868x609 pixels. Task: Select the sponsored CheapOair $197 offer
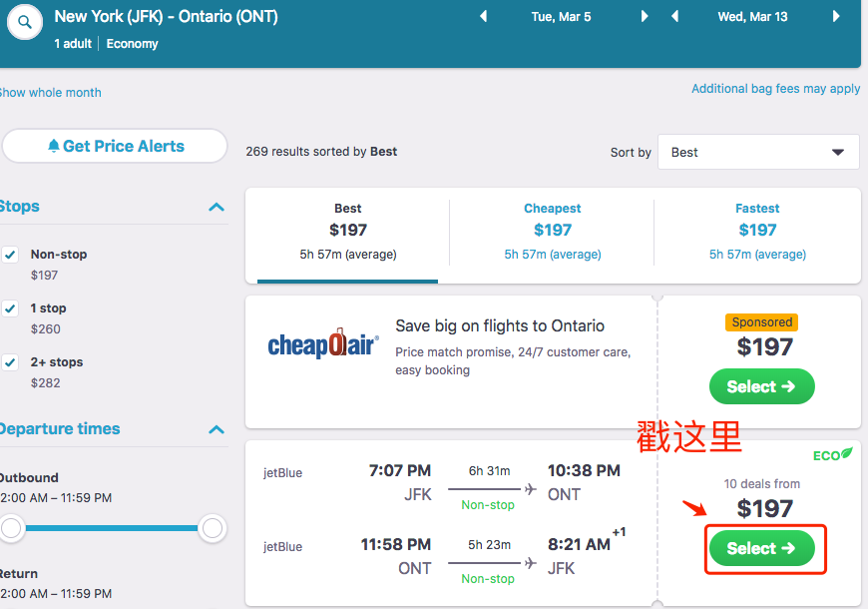(x=761, y=386)
